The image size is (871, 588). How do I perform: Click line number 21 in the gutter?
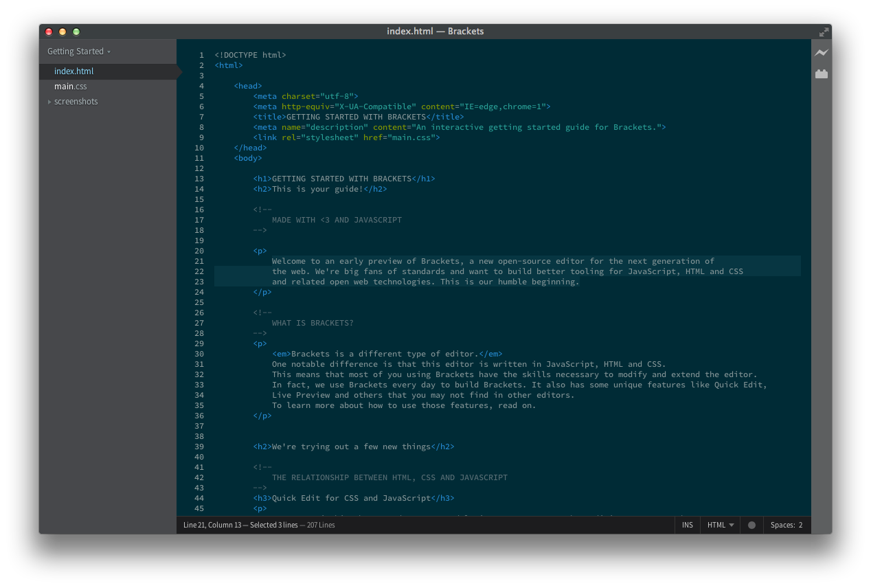pyautogui.click(x=199, y=261)
